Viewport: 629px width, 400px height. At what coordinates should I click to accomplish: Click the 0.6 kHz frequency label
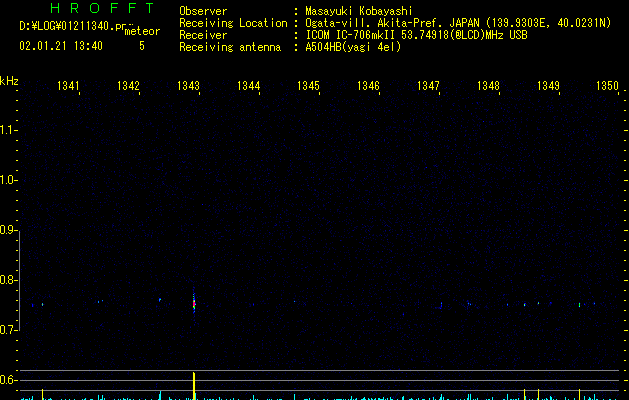8,380
